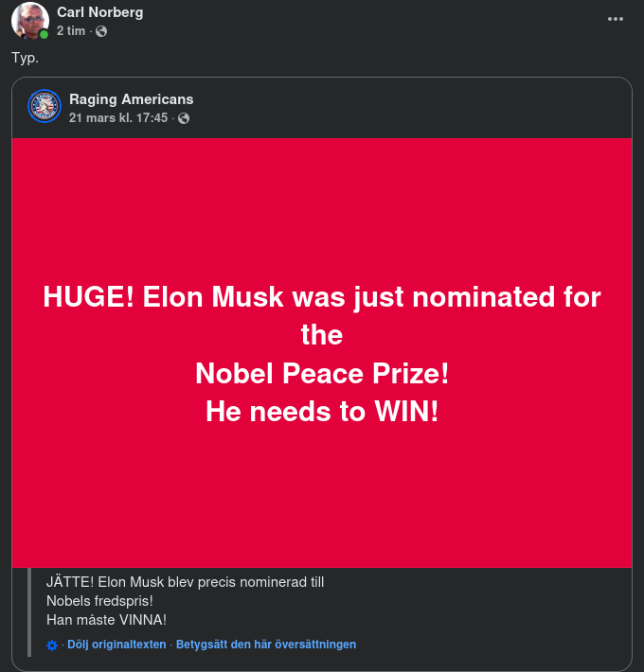Image resolution: width=644 pixels, height=672 pixels.
Task: Click the "Han måste VINNA!" translated line
Action: click(106, 620)
